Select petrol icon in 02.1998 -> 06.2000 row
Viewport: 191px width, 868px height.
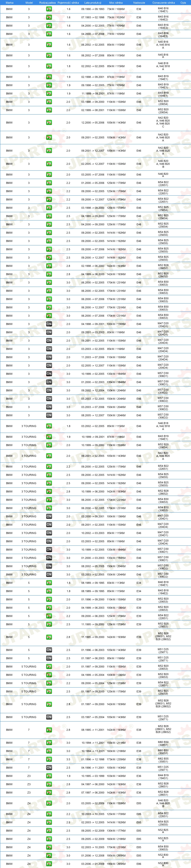tap(49, 266)
